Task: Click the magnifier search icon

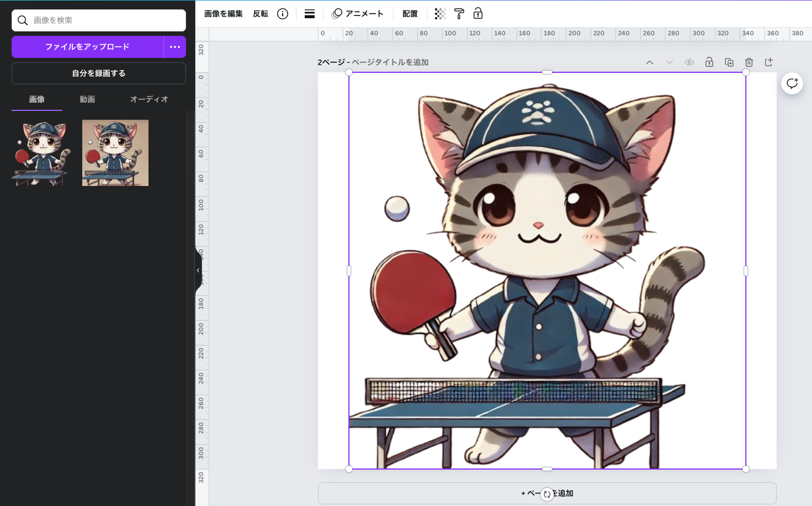Action: point(23,20)
